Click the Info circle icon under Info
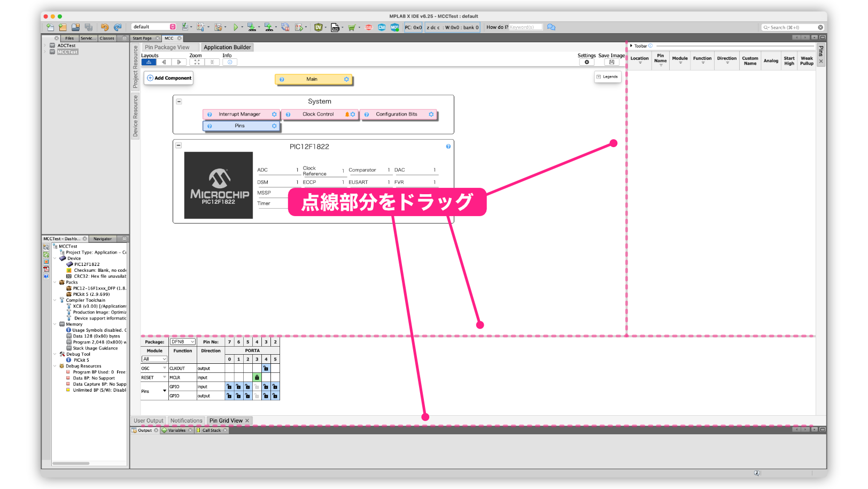This screenshot has height=489, width=868. tap(230, 62)
